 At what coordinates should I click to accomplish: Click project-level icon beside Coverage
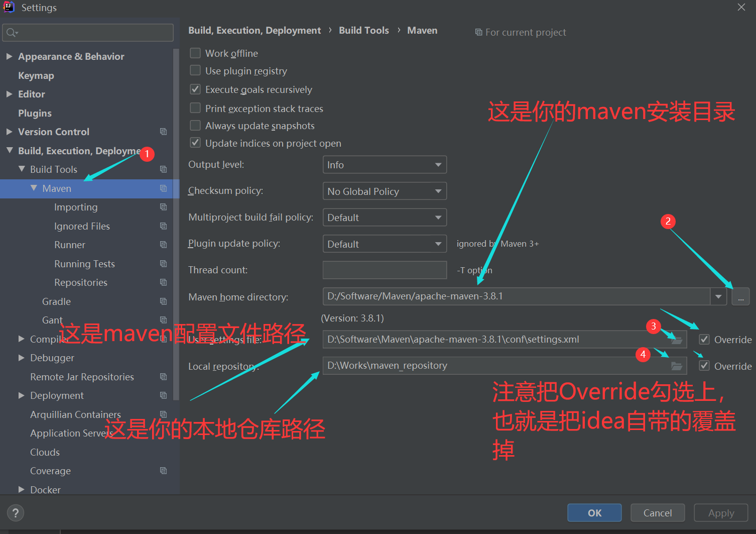163,471
